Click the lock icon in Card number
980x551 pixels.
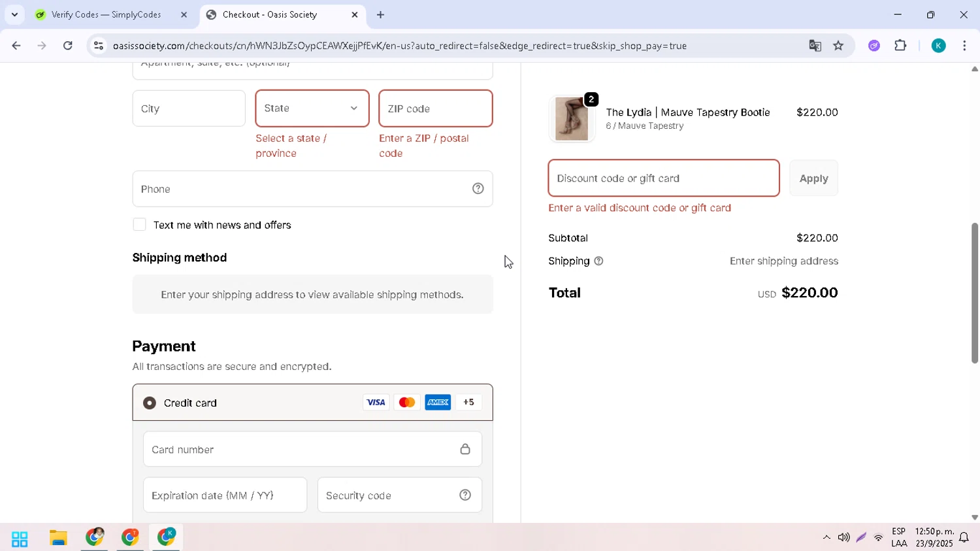click(x=465, y=449)
